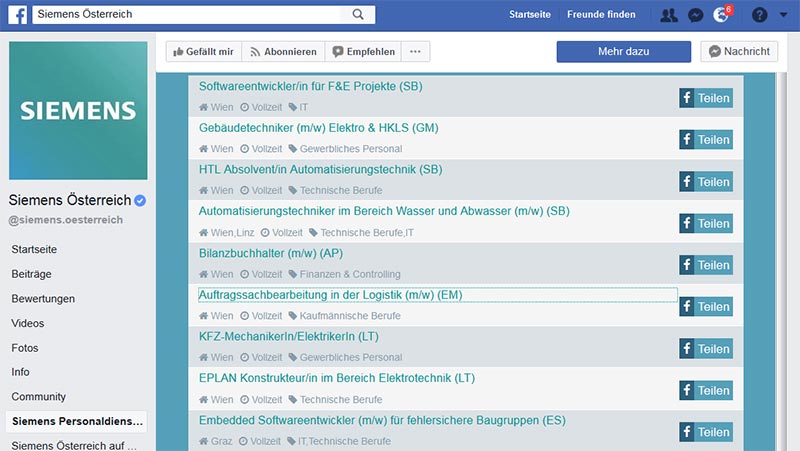Open Gebäudetechniker Elektro & HKLS job
Screen dimensions: 800x451
319,128
